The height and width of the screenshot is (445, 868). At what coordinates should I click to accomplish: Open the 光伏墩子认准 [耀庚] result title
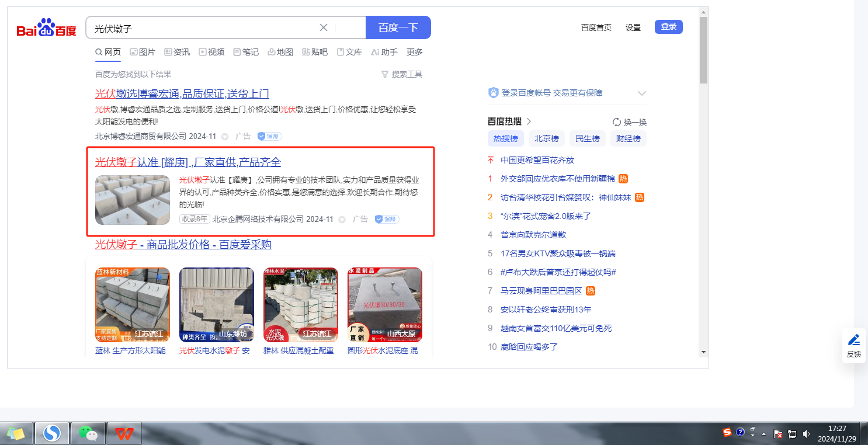188,162
